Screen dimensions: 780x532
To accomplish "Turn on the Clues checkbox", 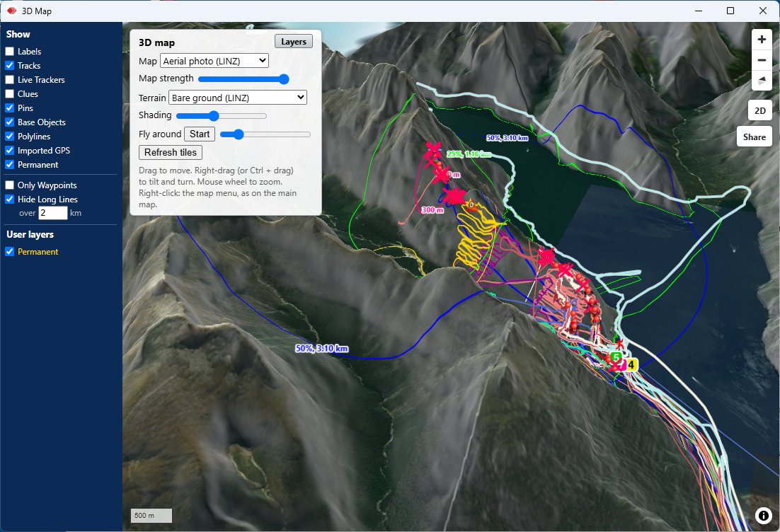I will pyautogui.click(x=9, y=94).
